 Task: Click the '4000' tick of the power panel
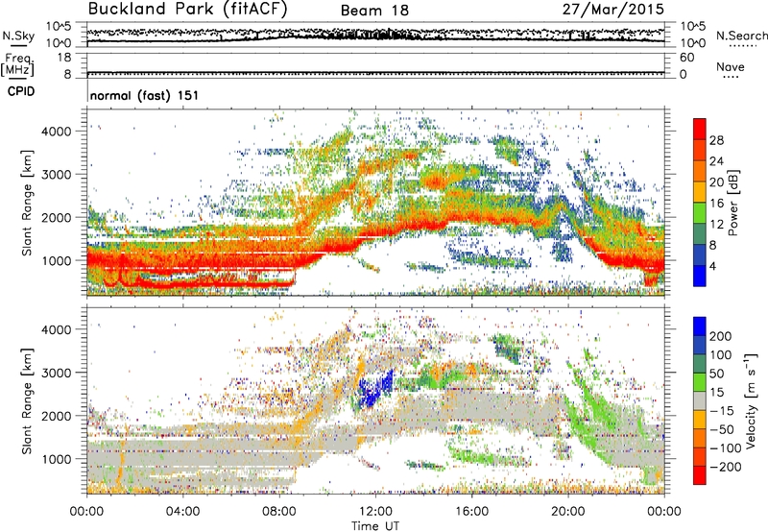coord(56,132)
